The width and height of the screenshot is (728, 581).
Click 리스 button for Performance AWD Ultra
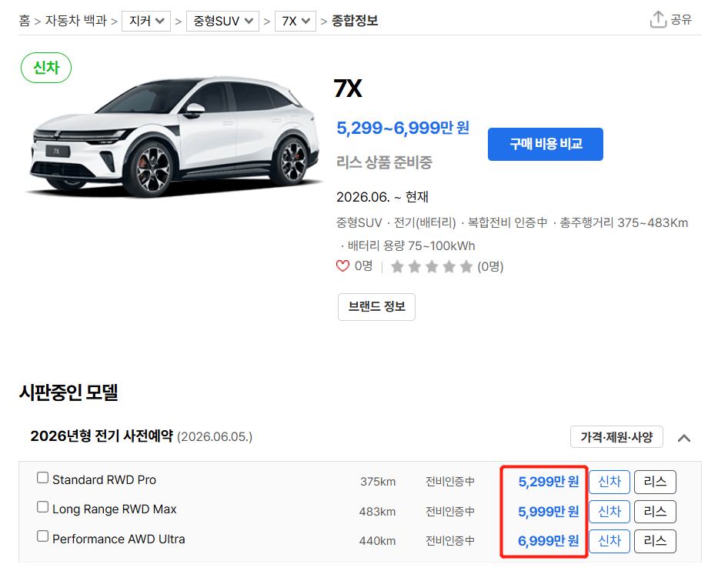coord(655,541)
